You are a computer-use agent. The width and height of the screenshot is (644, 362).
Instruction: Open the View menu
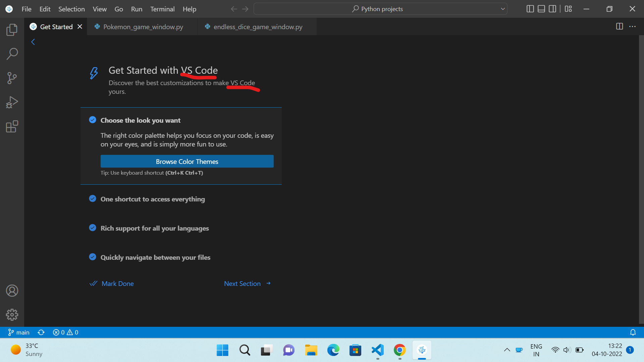(x=100, y=9)
